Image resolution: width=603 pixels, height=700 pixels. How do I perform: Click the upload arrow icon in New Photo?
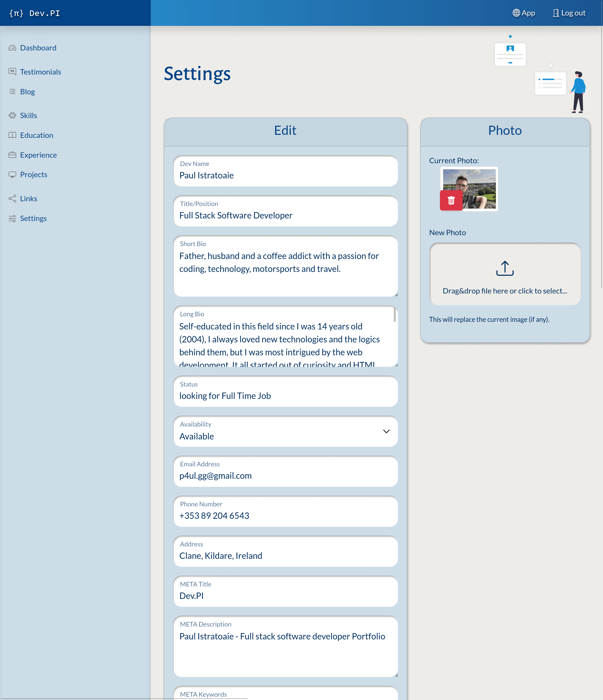pos(505,268)
